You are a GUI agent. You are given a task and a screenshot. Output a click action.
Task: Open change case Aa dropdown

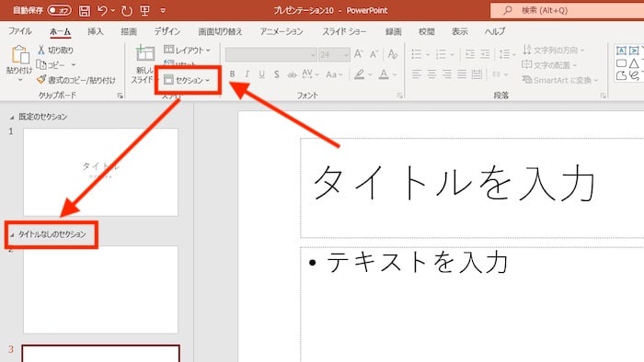(334, 74)
